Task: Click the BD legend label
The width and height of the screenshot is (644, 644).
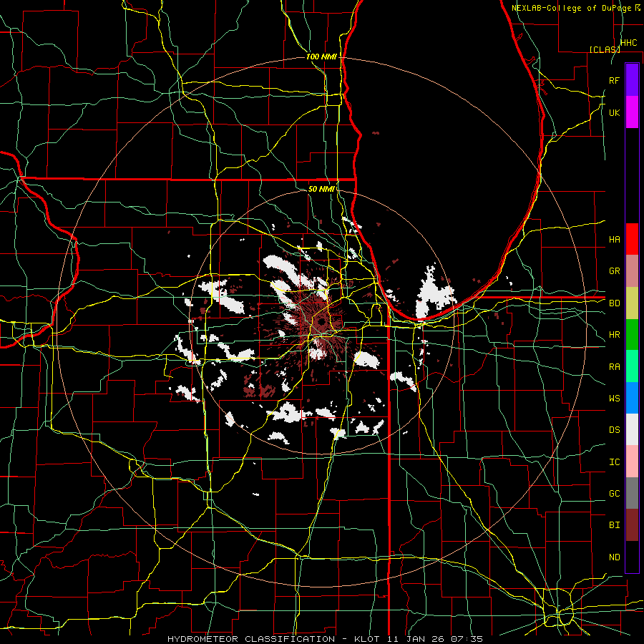Action: 614,303
